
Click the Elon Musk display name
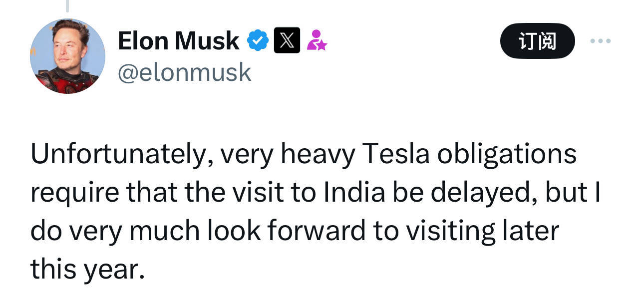point(178,41)
